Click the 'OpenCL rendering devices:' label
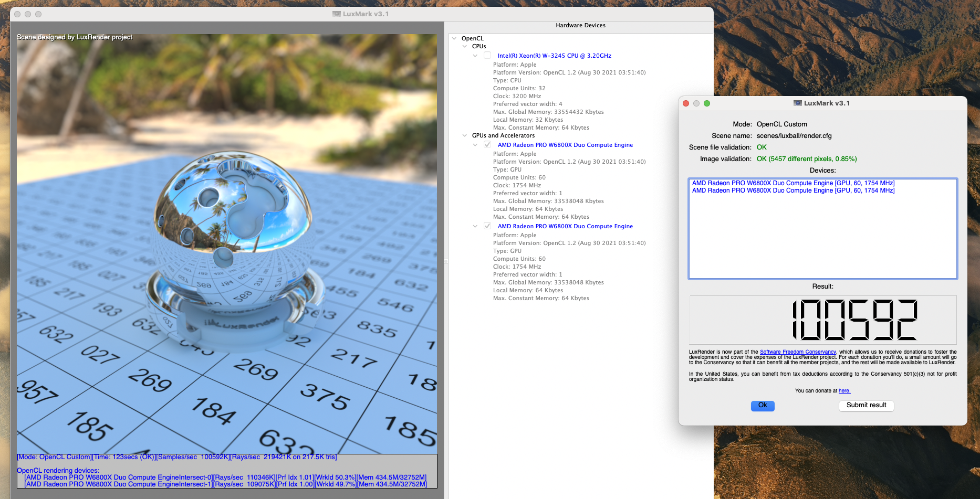 58,471
